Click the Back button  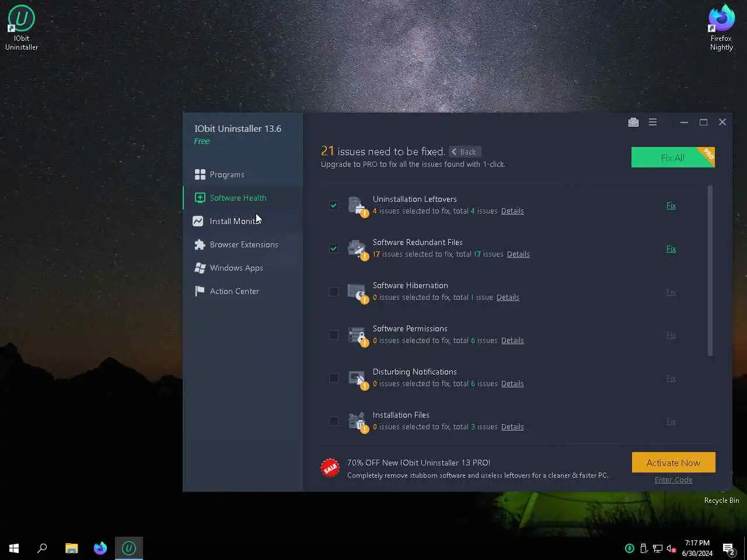coord(465,152)
